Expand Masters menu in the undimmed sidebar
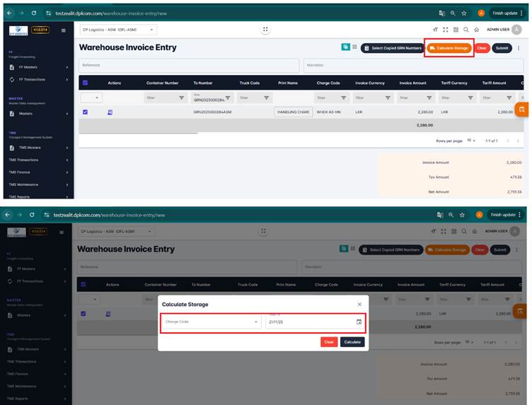Screen dimensions: 532x405 point(38,114)
